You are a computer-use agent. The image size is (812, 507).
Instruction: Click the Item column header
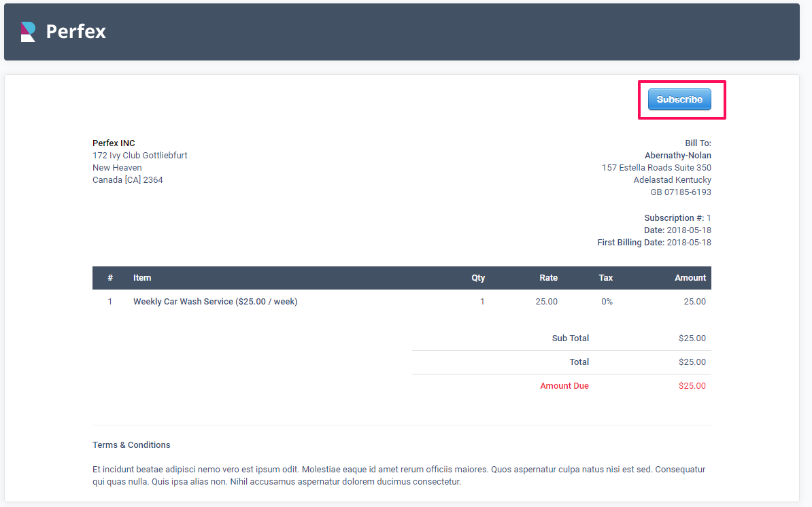click(x=142, y=278)
